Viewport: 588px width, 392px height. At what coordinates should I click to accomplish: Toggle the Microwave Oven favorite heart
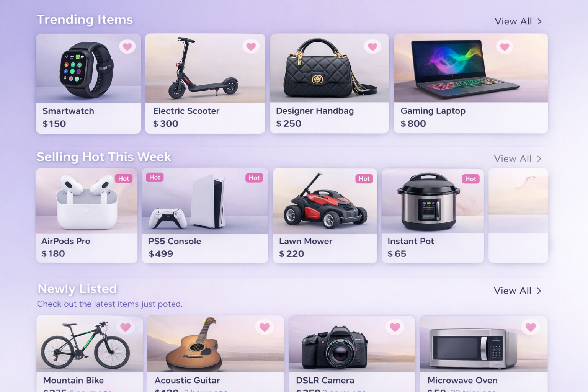click(531, 327)
